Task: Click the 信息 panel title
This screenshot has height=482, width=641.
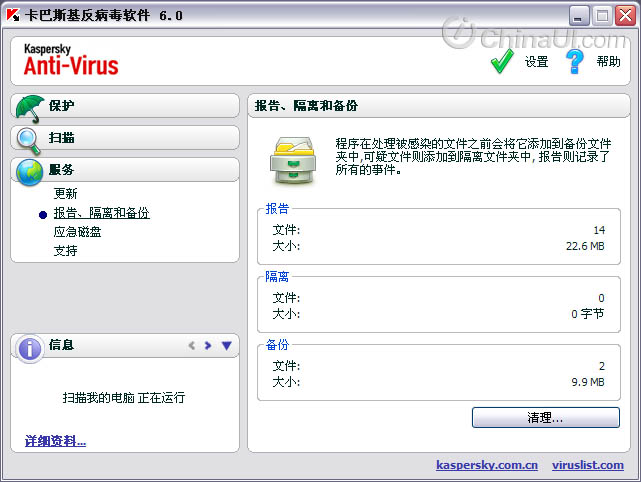Action: pos(61,345)
